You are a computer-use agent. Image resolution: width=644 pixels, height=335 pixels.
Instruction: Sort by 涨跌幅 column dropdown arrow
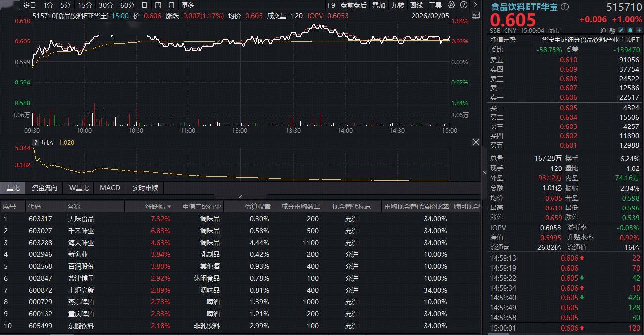coord(170,207)
